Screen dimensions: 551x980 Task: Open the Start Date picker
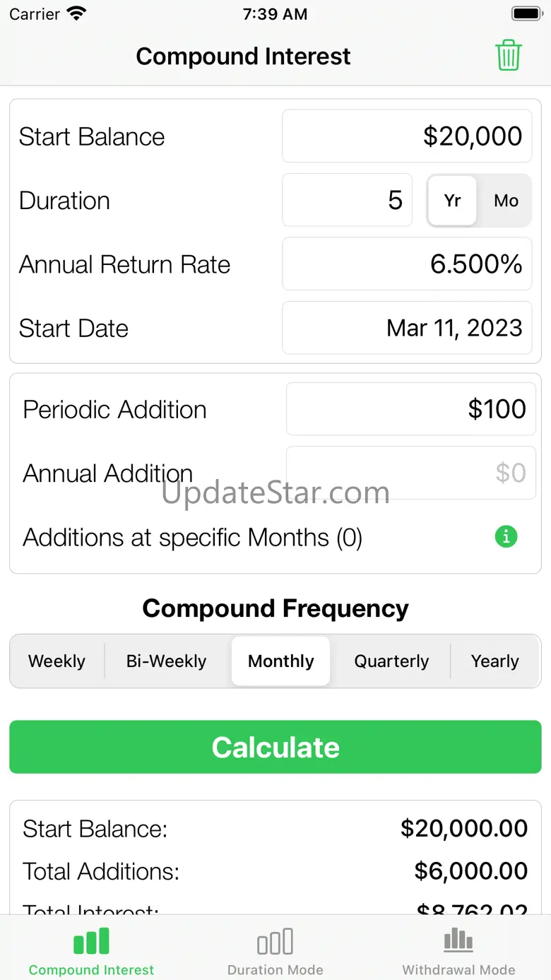pos(407,328)
